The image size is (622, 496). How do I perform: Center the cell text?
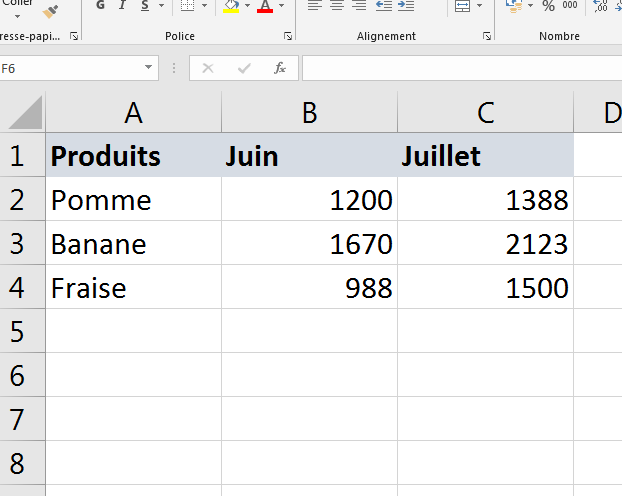click(x=336, y=6)
